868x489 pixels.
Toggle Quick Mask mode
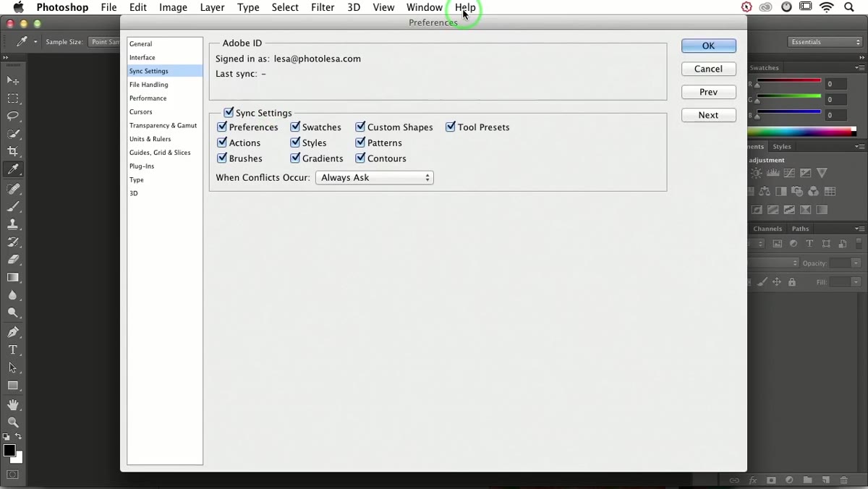tap(13, 475)
